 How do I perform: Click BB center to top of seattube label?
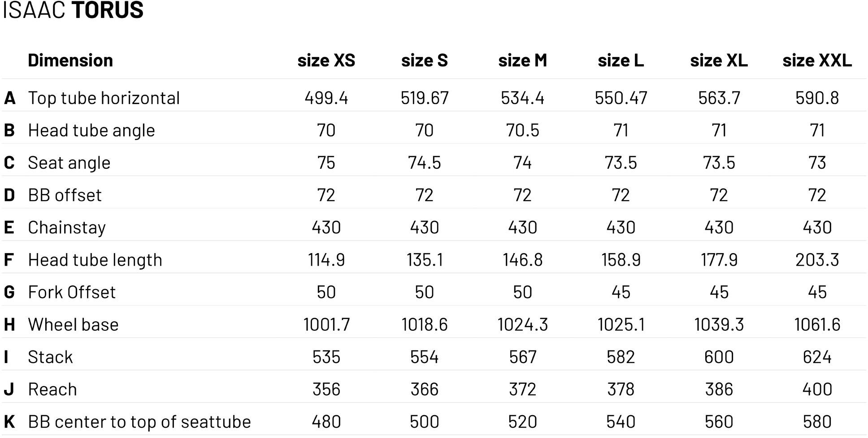[x=139, y=422]
